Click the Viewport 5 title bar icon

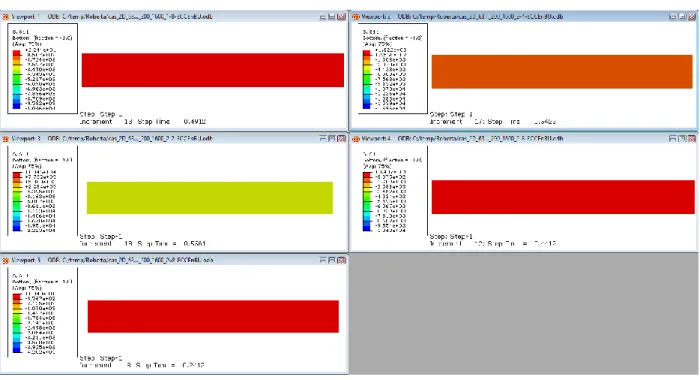coord(5,260)
